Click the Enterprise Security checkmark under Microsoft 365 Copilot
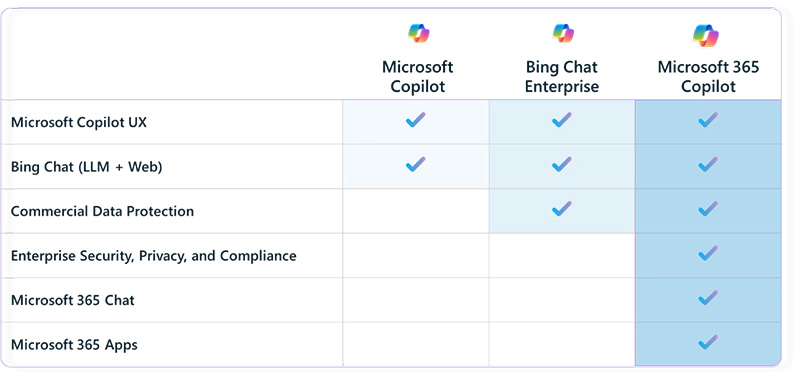Viewport: 800px width, 378px height. [708, 254]
